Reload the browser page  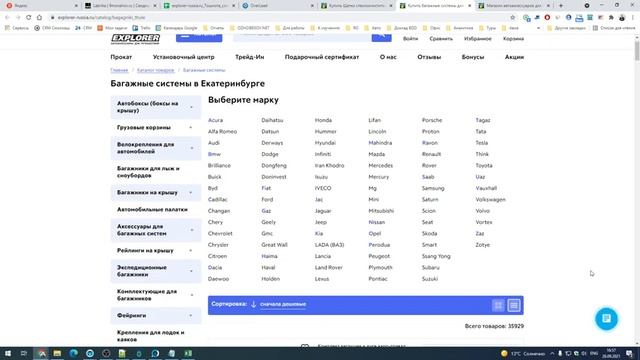[29, 18]
